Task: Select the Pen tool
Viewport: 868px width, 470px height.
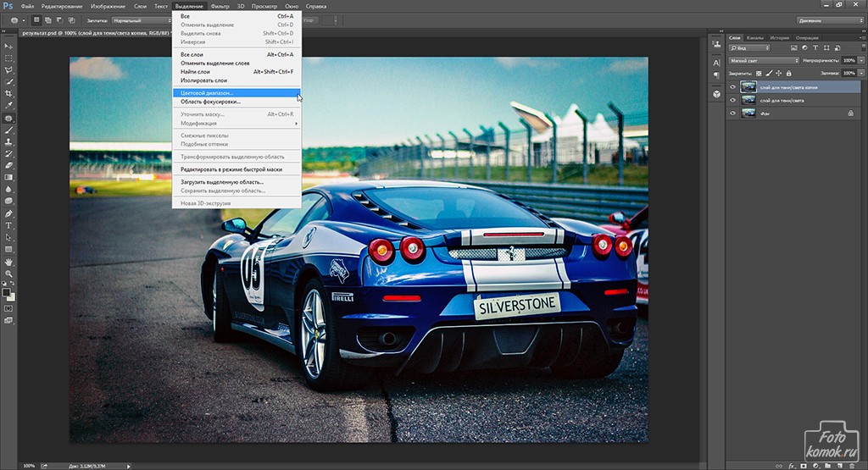Action: tap(8, 214)
